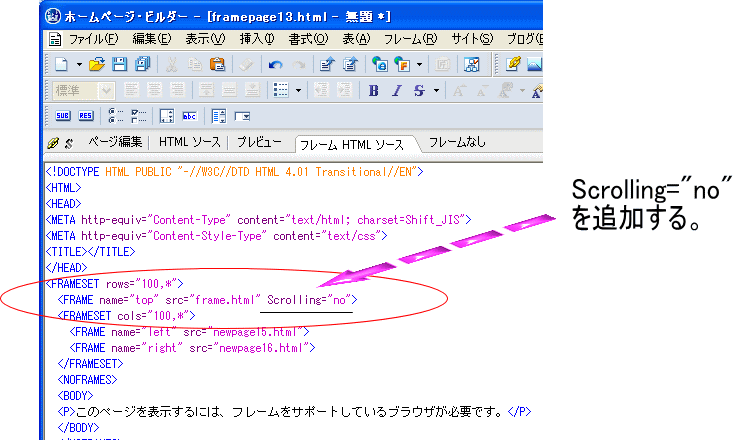Click the New page icon
This screenshot has width=735, height=440.
(61, 64)
